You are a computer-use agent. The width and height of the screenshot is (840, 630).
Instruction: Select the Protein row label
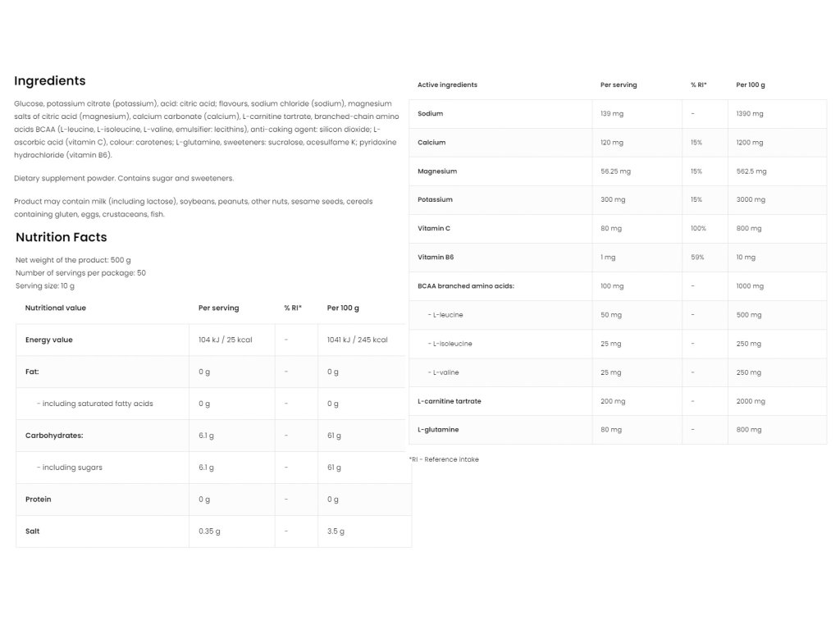pos(39,500)
